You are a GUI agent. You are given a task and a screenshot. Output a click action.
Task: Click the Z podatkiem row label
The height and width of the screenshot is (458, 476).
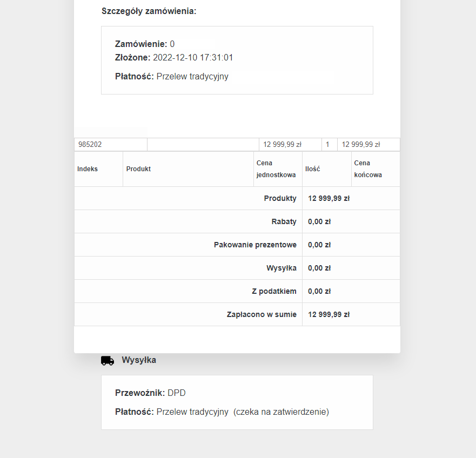tap(274, 291)
